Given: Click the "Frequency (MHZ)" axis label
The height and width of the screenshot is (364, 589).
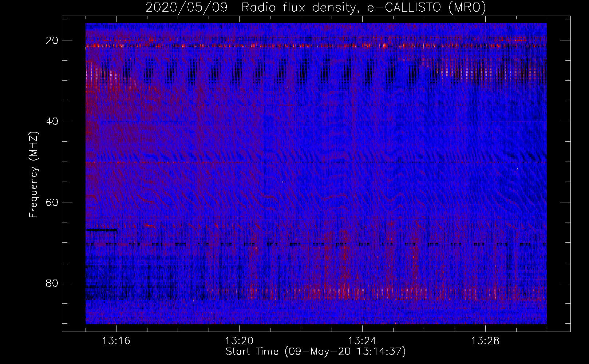Looking at the screenshot, I should 33,175.
